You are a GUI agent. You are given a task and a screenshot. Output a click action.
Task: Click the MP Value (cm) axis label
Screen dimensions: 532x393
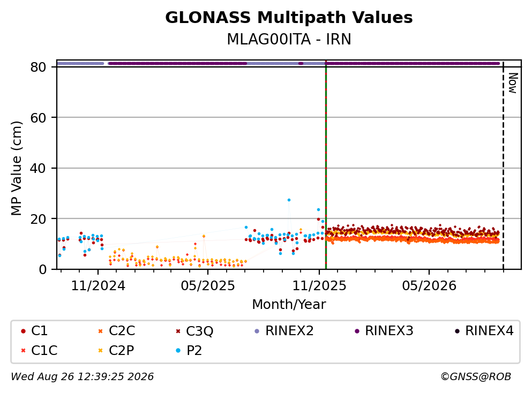16,168
